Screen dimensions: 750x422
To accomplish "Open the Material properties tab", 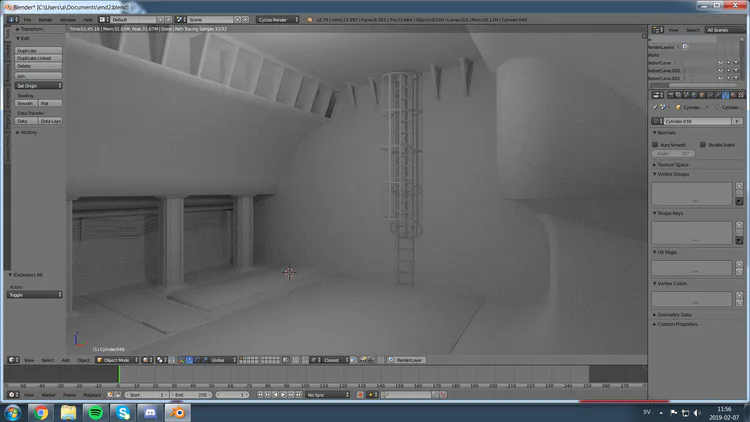I will 733,95.
